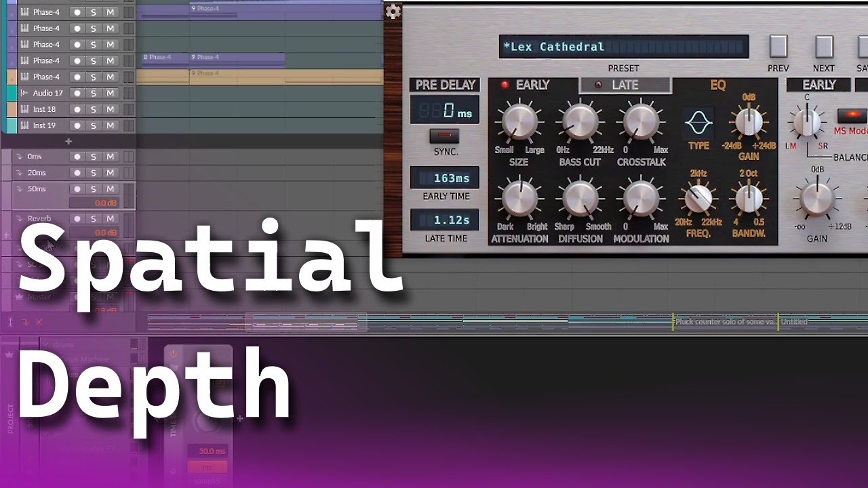868x488 pixels.
Task: Solo the Inst 19 track
Action: 94,125
